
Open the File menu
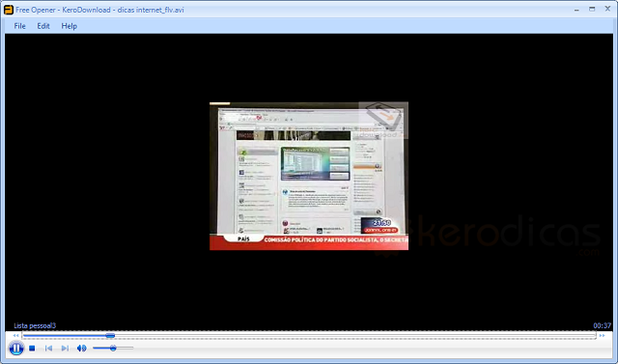tap(19, 26)
